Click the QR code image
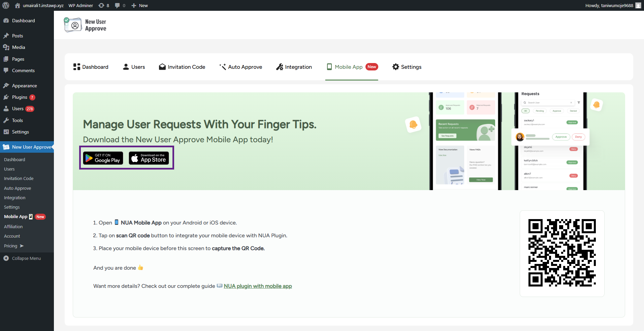This screenshot has height=331, width=644. 562,253
